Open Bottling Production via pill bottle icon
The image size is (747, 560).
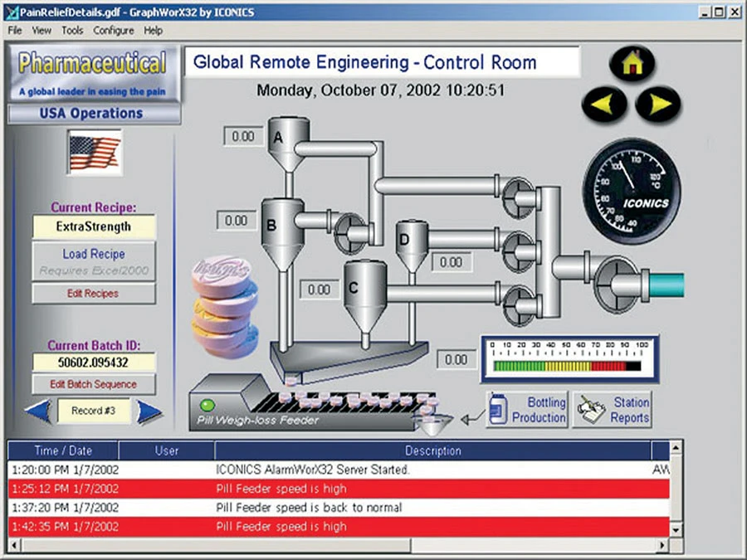(498, 407)
